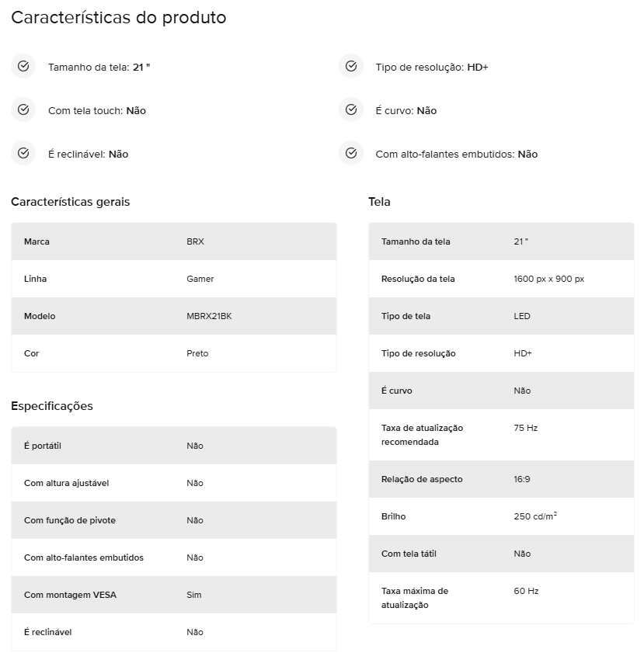
Task: Click the check icon beside Com tela touch
Action: pos(23,110)
